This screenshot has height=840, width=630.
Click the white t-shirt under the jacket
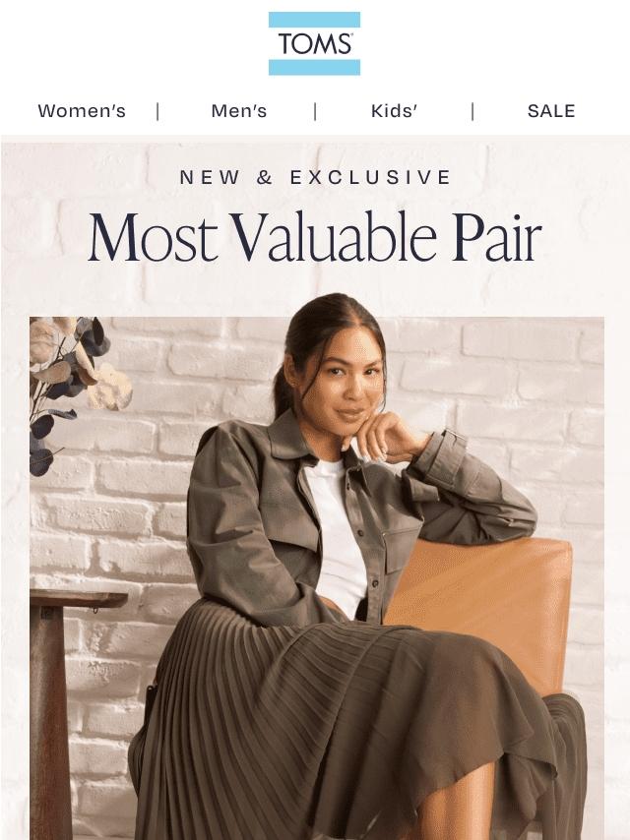tap(337, 536)
